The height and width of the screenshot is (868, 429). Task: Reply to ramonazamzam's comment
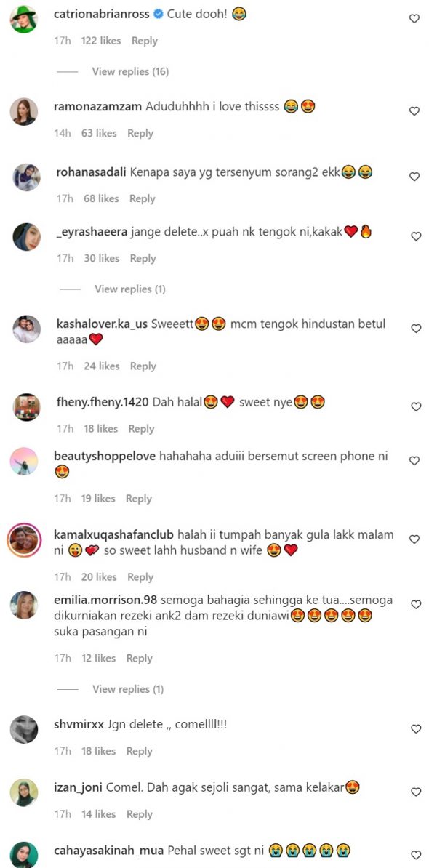coord(140,134)
